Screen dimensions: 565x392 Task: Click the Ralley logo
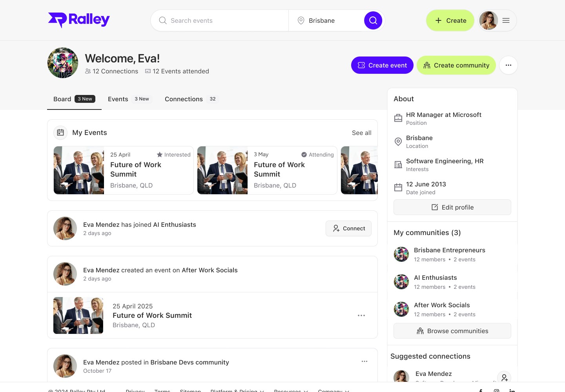[79, 20]
